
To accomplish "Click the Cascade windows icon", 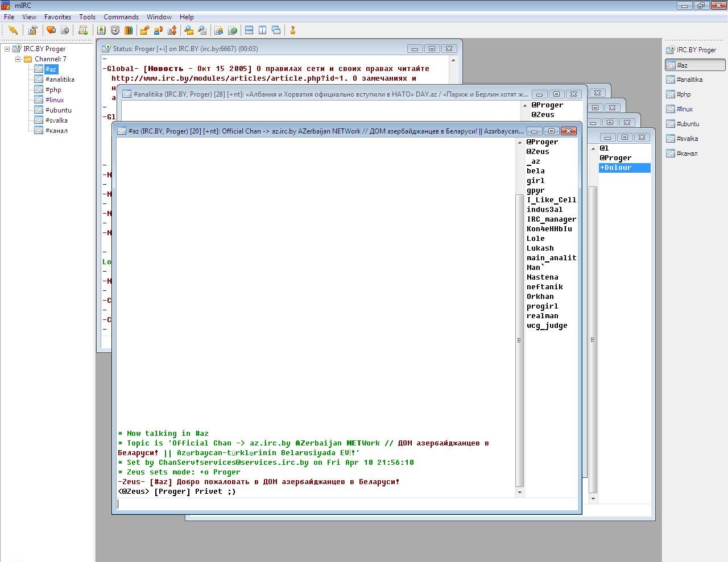I will point(276,30).
